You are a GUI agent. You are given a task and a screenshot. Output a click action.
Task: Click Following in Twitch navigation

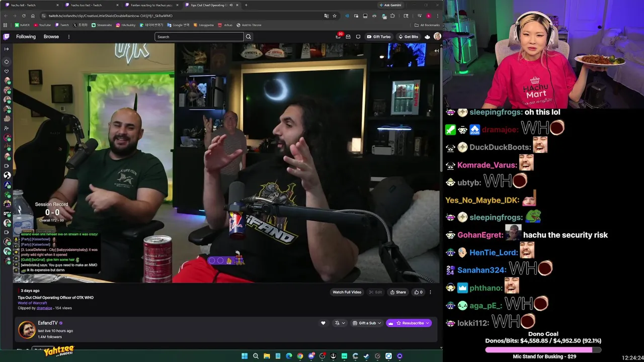(26, 37)
